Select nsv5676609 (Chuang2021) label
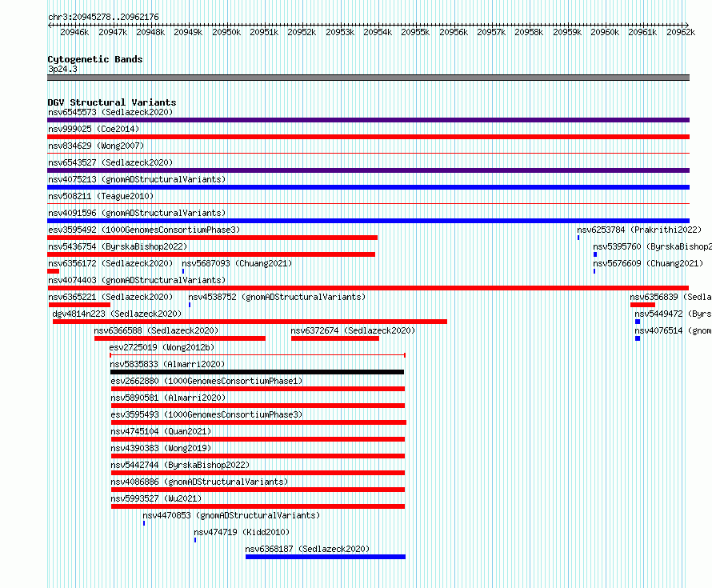Screen dimensions: 712x588 pos(648,263)
